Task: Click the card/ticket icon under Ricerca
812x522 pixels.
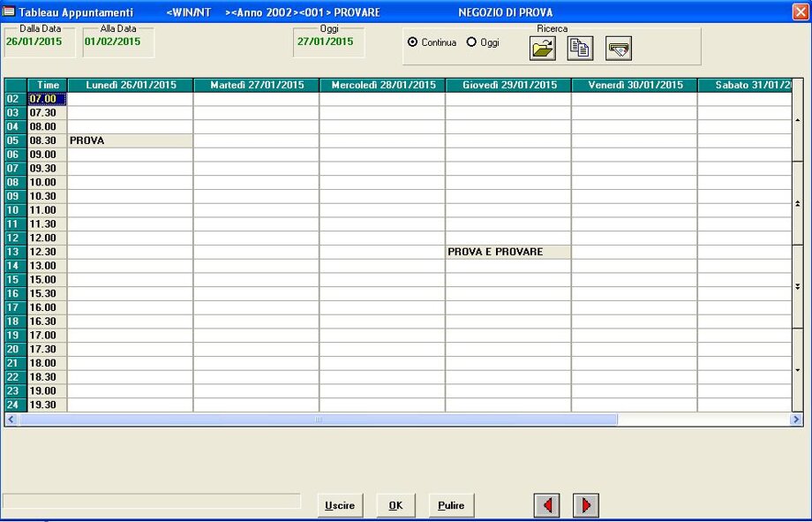Action: 619,49
